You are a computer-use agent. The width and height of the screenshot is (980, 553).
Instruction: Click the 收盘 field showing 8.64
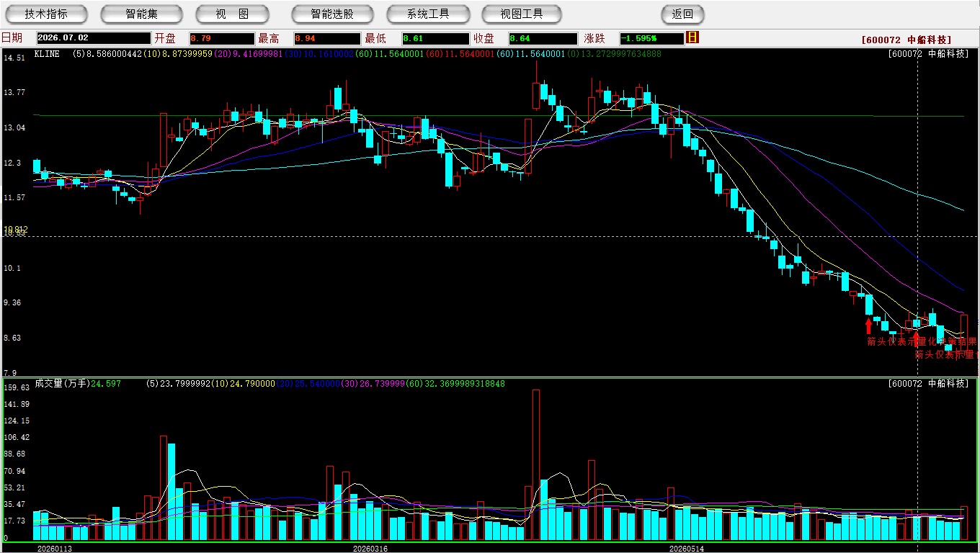543,38
